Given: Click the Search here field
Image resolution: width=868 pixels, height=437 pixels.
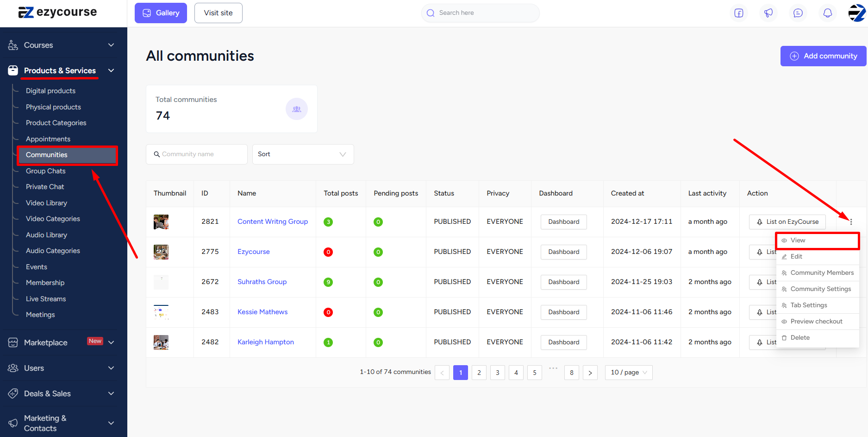Looking at the screenshot, I should click(481, 13).
